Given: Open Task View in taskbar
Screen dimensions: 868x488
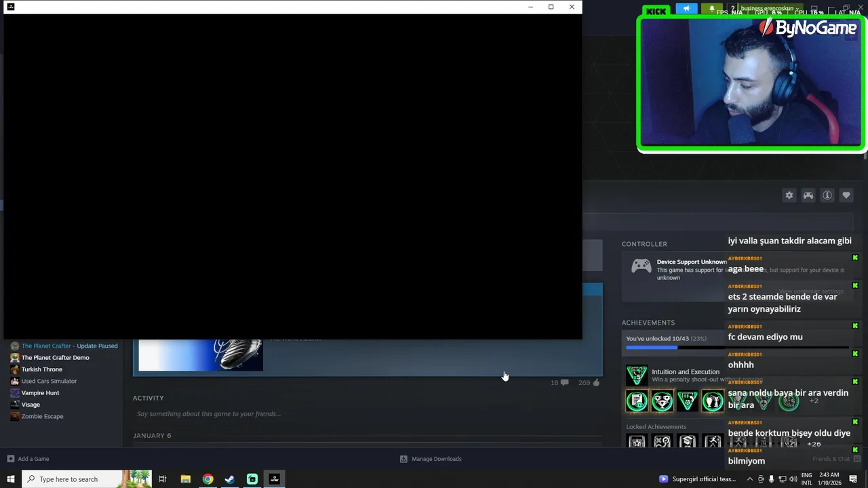Looking at the screenshot, I should coord(163,479).
